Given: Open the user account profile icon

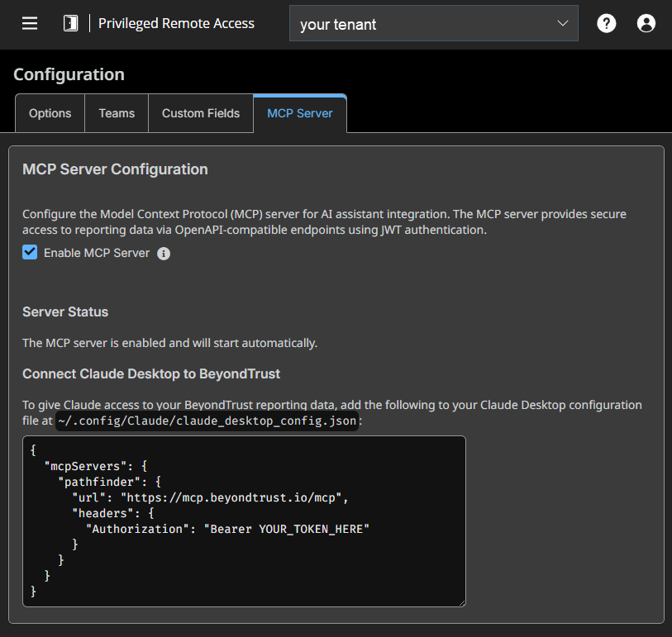Looking at the screenshot, I should click(x=646, y=23).
